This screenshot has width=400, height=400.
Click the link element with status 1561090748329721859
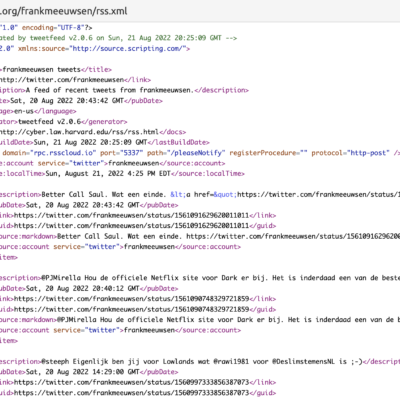(x=138, y=299)
